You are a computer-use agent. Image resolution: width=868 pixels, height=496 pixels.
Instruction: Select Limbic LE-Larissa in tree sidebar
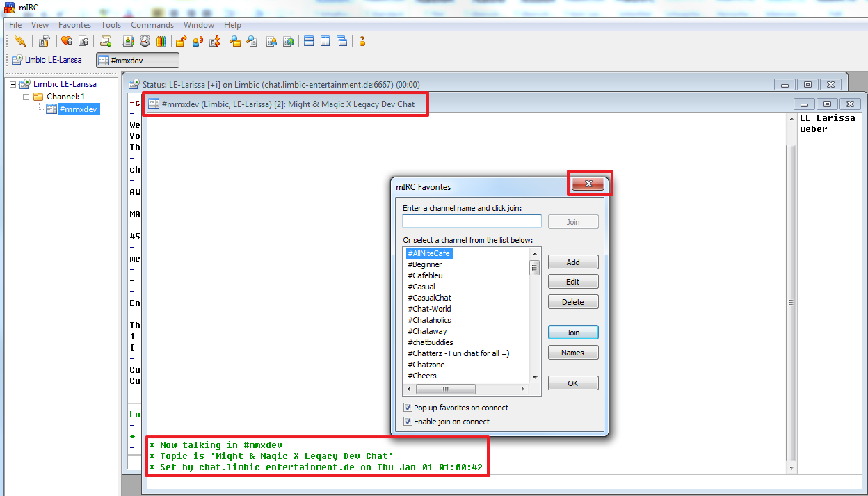point(65,84)
